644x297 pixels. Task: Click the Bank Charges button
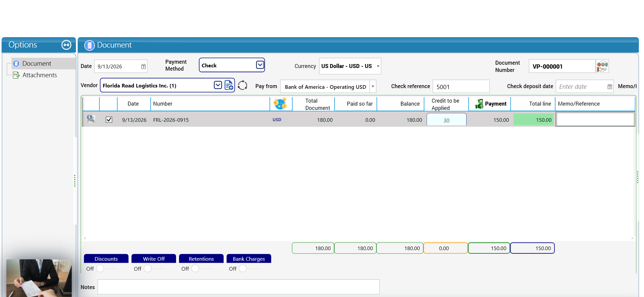point(249,259)
